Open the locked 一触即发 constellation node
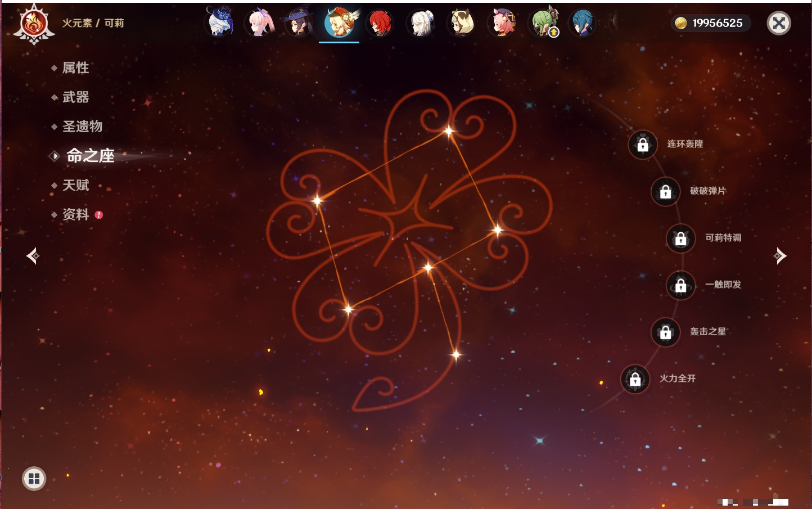The image size is (812, 509). [681, 285]
